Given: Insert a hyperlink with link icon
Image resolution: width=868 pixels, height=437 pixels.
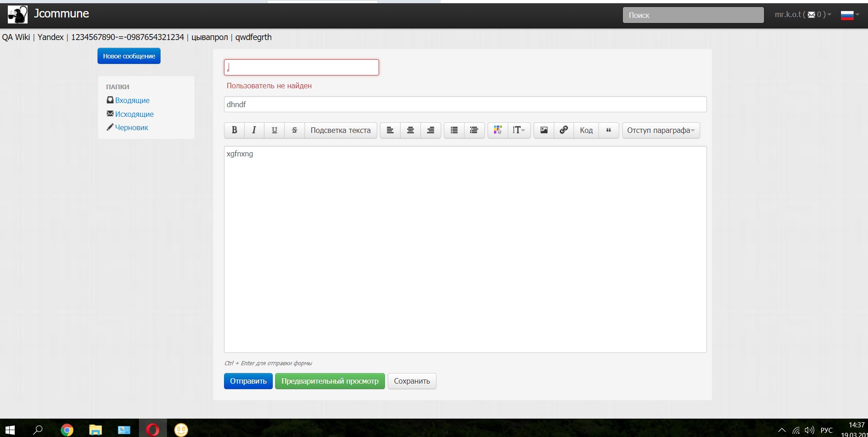Looking at the screenshot, I should point(563,130).
